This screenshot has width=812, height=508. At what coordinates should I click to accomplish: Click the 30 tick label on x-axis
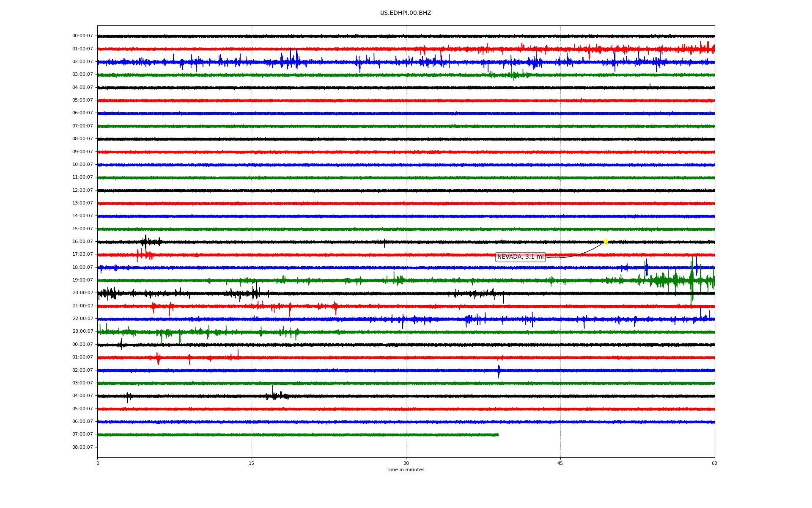[406, 464]
